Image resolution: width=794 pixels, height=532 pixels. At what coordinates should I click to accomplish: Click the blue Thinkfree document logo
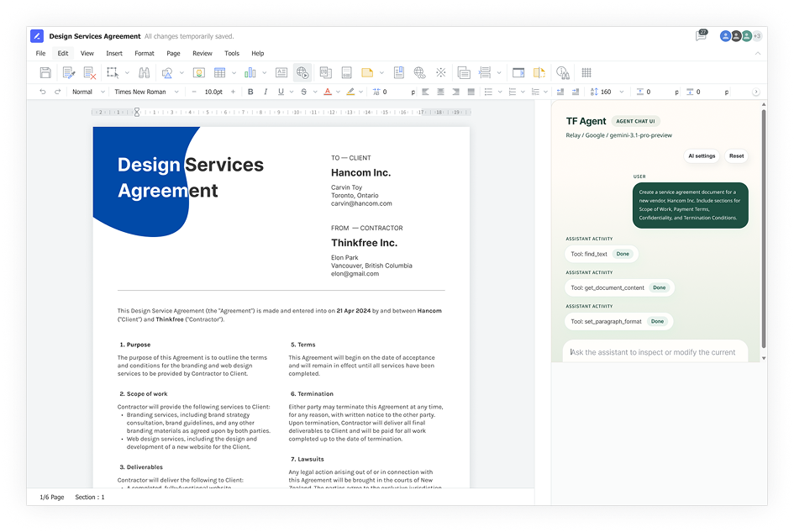pyautogui.click(x=36, y=36)
